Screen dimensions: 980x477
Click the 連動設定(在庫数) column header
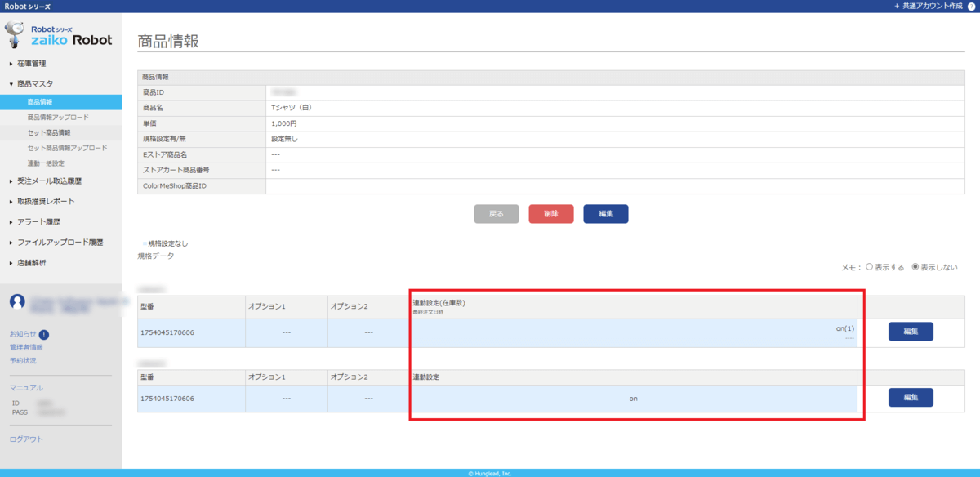pyautogui.click(x=439, y=303)
